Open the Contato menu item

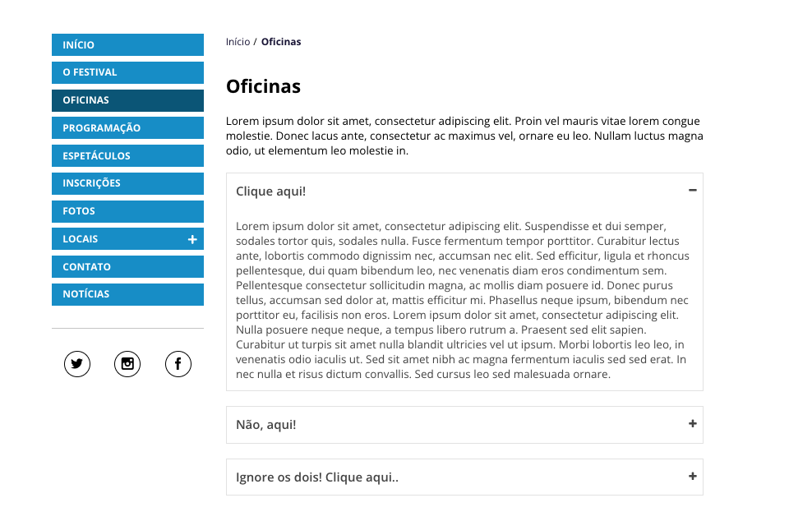pos(127,267)
